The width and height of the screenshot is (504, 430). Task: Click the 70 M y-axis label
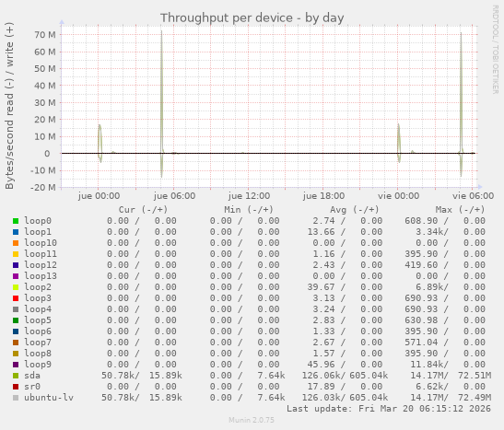coord(45,35)
